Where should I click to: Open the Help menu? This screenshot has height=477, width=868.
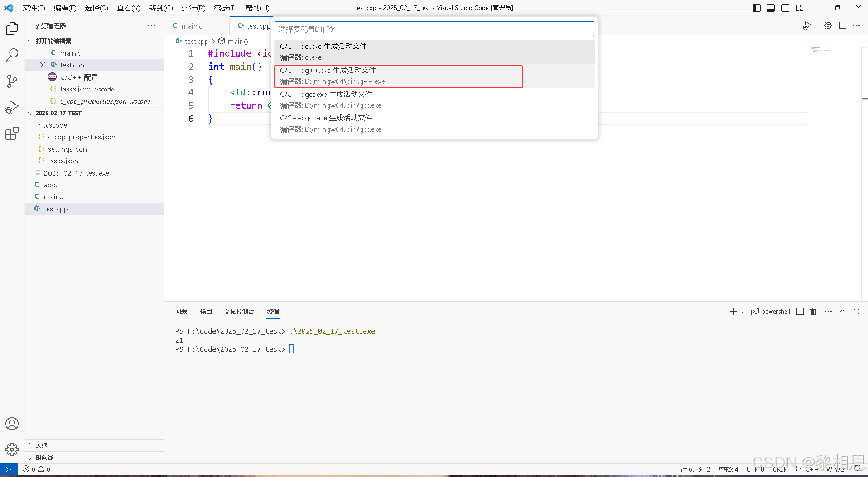(257, 8)
